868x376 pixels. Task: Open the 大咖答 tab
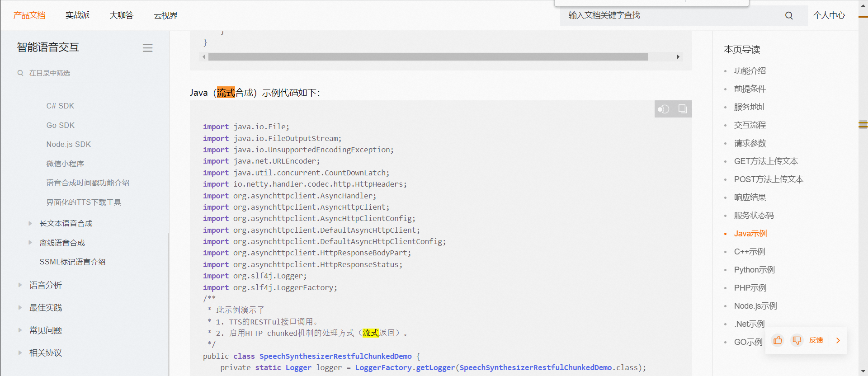point(121,15)
